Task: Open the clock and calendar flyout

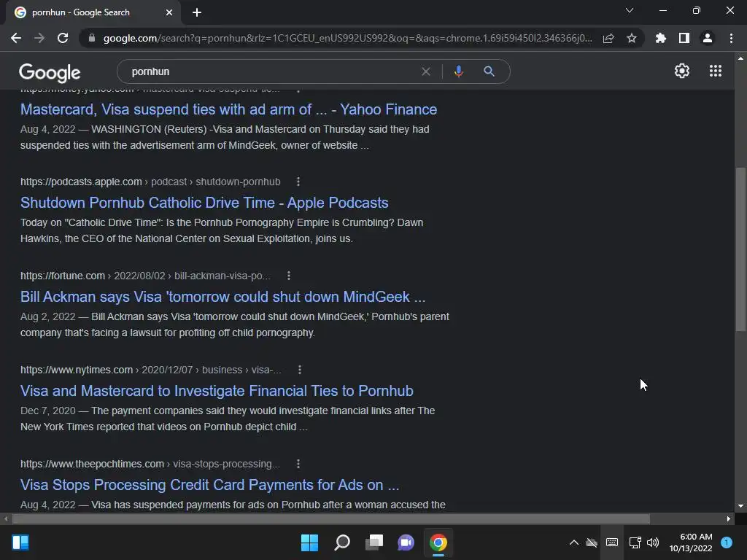Action: tap(691, 542)
